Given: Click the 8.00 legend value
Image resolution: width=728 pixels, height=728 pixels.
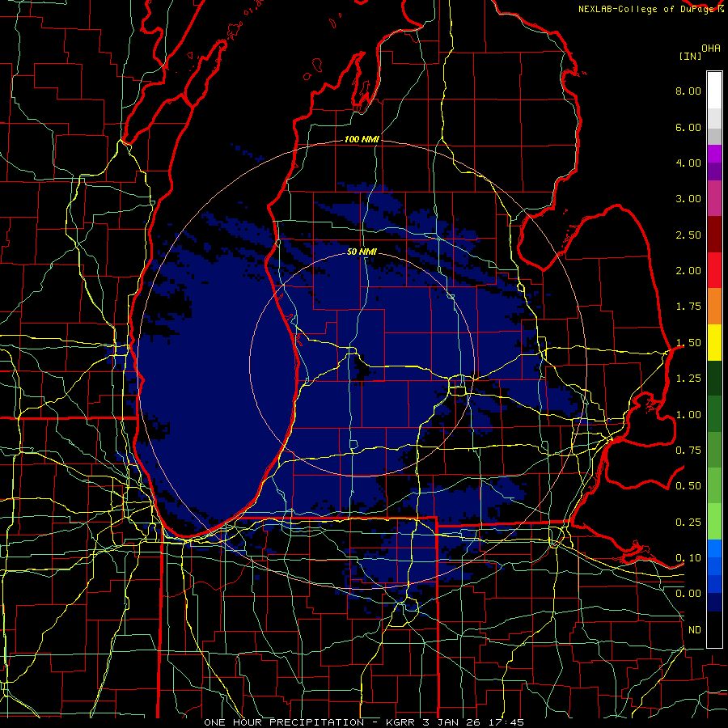Looking at the screenshot, I should pyautogui.click(x=688, y=91).
